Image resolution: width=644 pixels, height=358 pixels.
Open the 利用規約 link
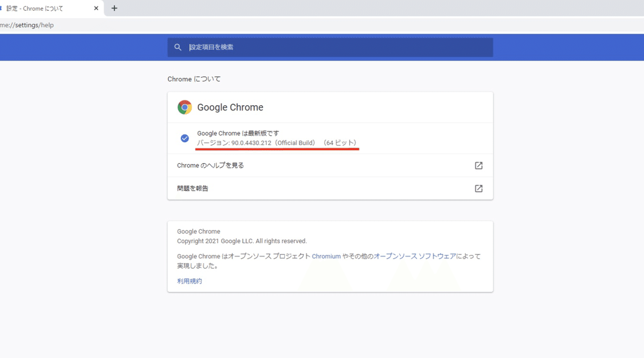click(189, 281)
